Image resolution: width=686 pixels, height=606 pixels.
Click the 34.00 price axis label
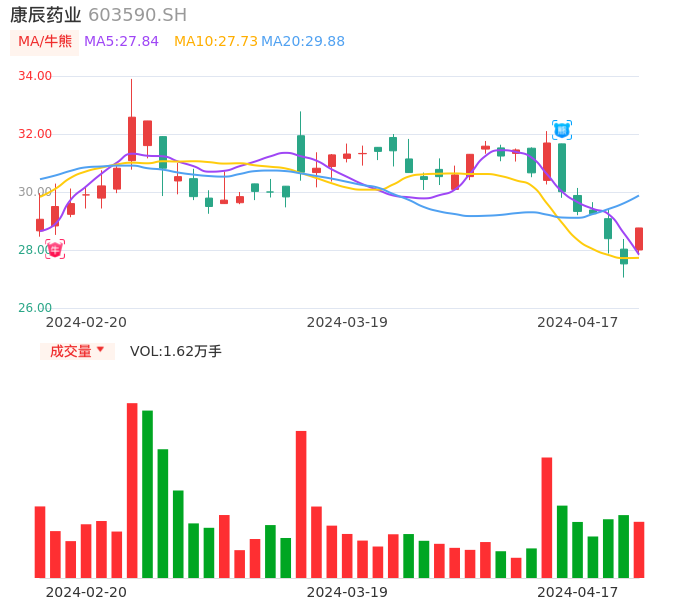(35, 76)
